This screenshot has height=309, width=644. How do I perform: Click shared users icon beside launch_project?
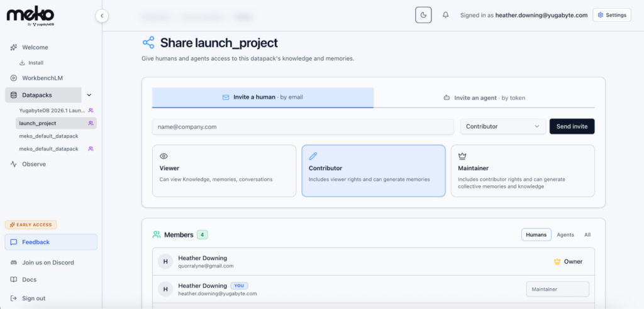pos(91,123)
